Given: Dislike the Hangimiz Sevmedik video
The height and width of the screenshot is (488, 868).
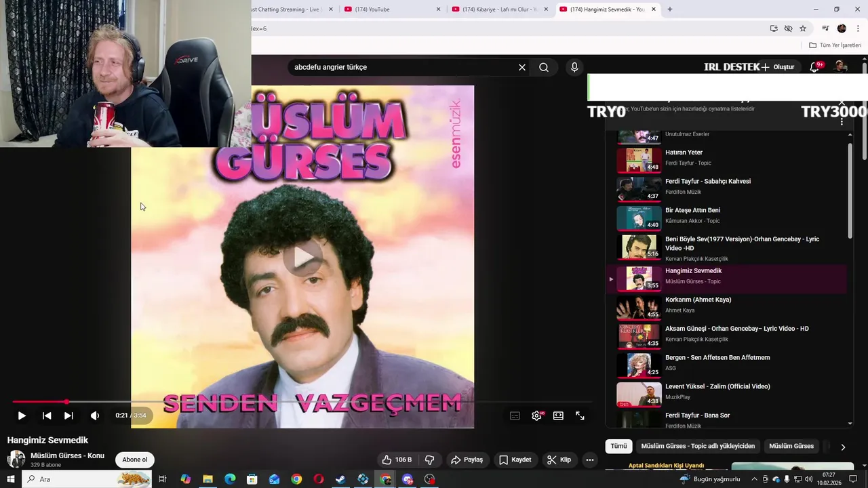Looking at the screenshot, I should [x=429, y=460].
